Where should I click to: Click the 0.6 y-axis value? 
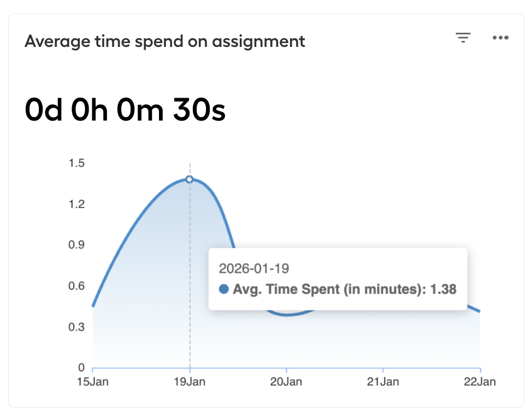click(76, 286)
